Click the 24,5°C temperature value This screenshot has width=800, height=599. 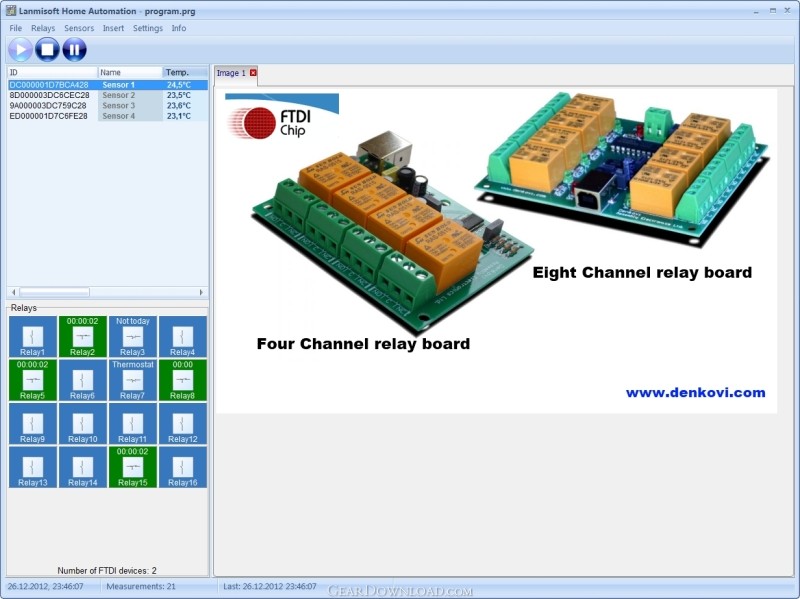coord(179,85)
